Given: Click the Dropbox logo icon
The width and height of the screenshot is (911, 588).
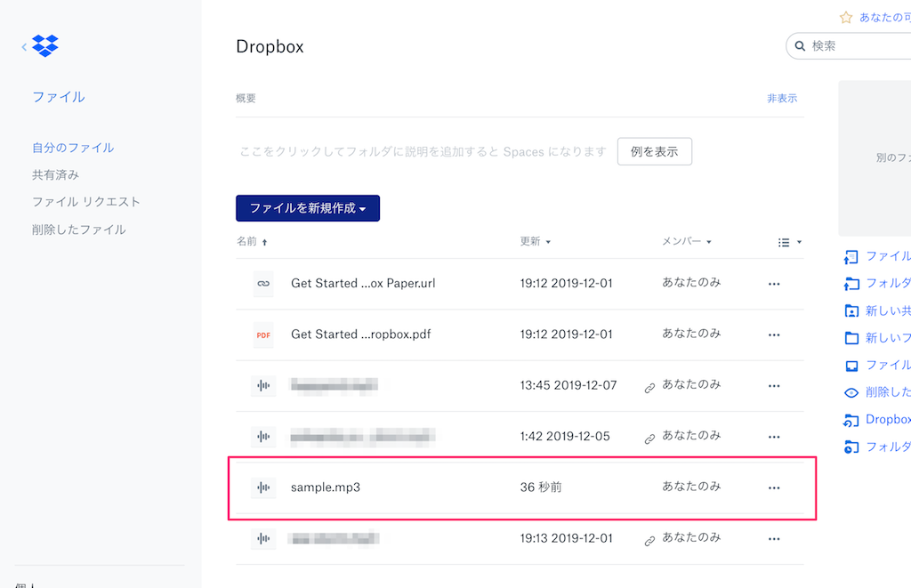Looking at the screenshot, I should pos(45,45).
